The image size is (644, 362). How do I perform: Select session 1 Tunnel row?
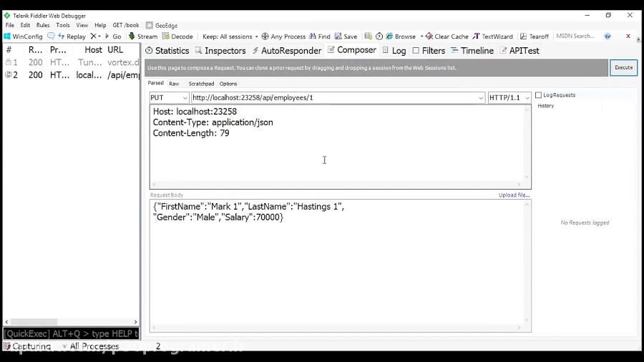click(71, 62)
